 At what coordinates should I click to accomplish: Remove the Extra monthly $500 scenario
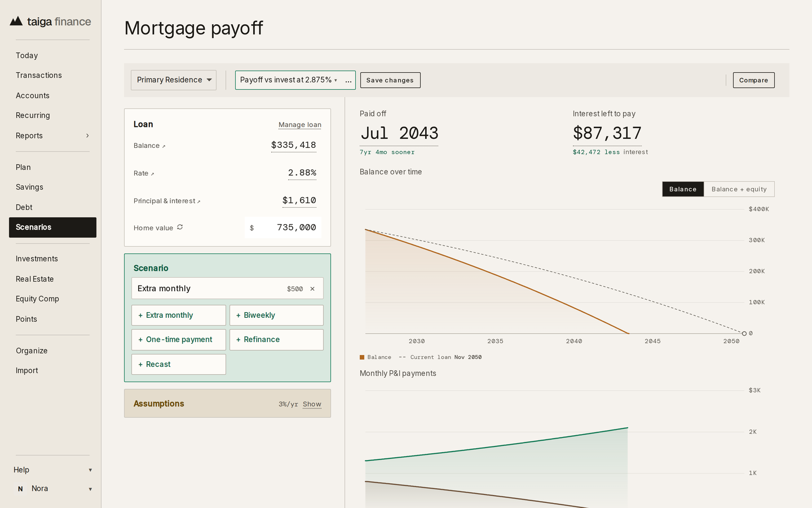312,288
